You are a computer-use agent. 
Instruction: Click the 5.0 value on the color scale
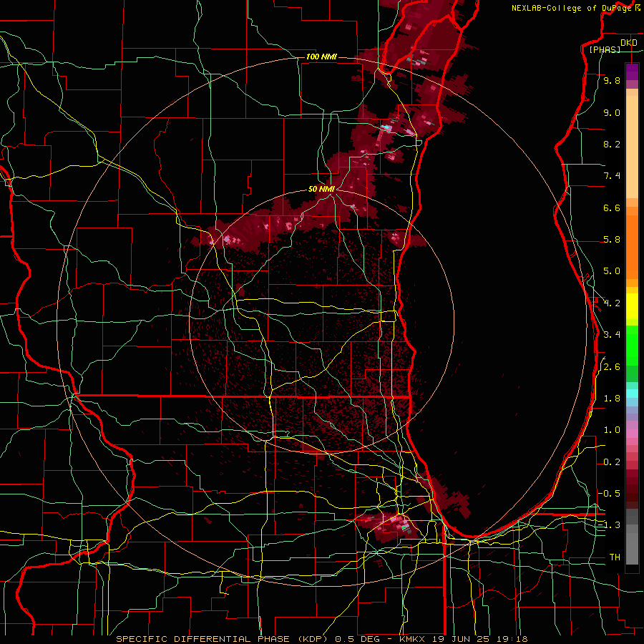[x=612, y=271]
